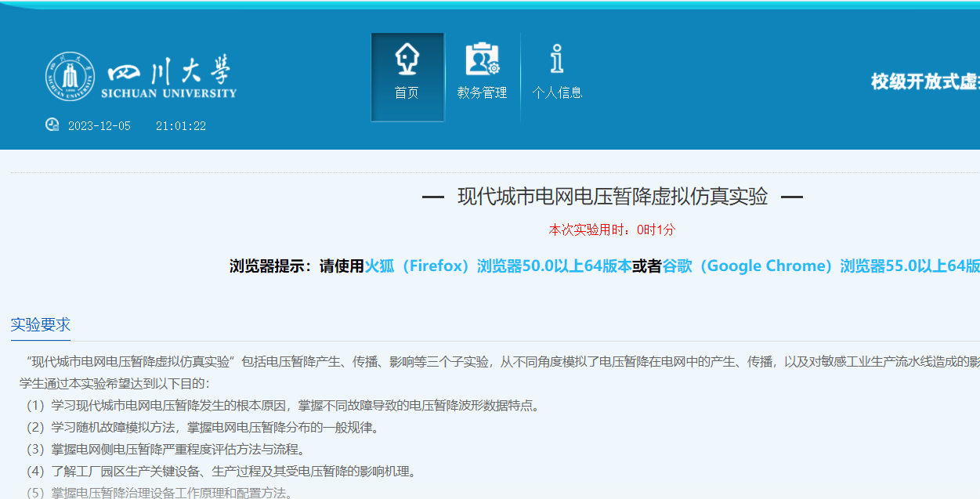Click the 校级开放式 platform title in the header
This screenshot has width=980, height=499.
[924, 81]
